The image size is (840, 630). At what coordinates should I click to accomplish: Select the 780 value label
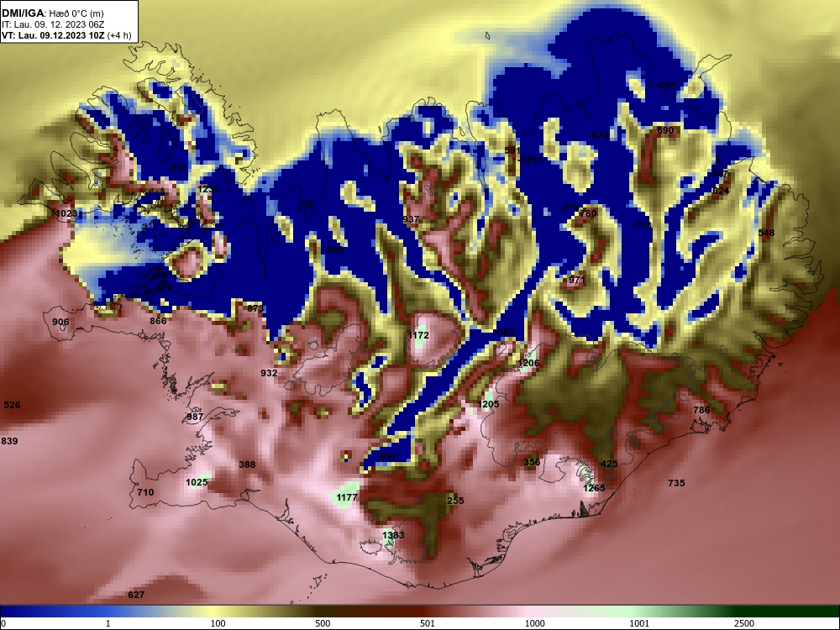click(588, 213)
